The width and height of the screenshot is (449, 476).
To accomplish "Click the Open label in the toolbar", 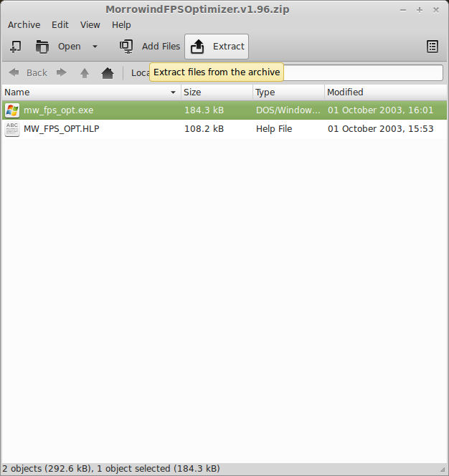I will [x=70, y=47].
